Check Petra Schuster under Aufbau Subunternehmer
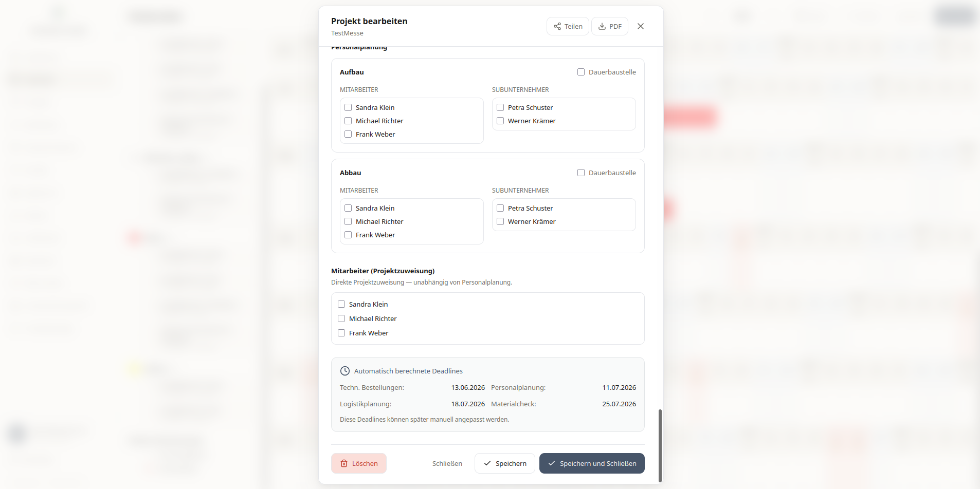 click(x=500, y=107)
